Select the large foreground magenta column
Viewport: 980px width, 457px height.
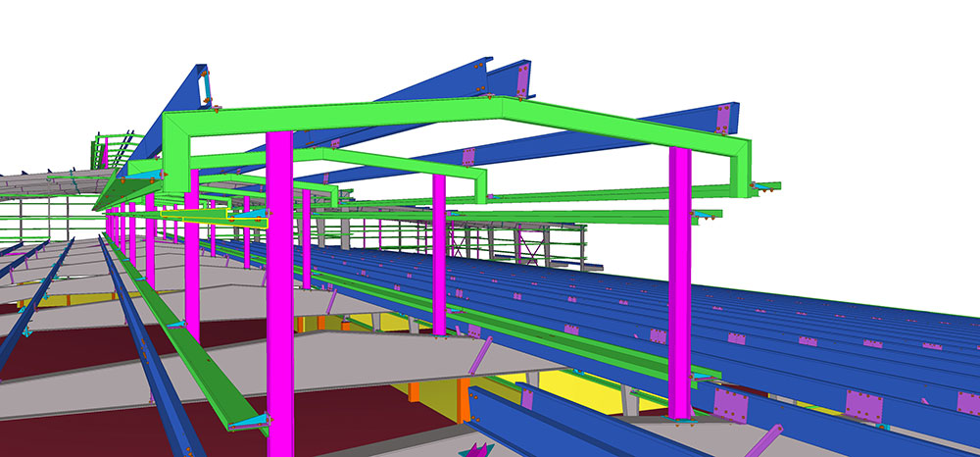(x=279, y=294)
